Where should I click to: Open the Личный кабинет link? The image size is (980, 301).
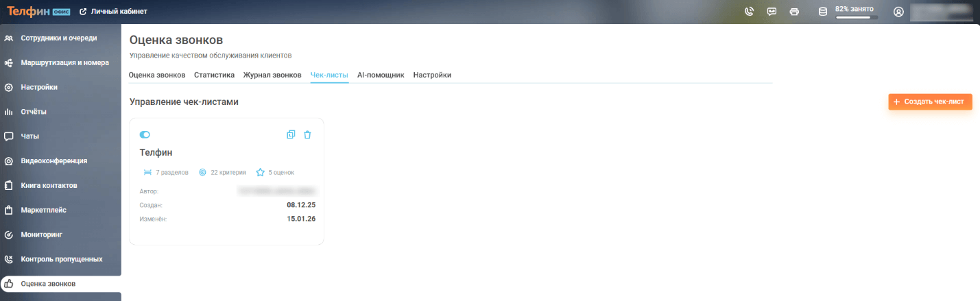pyautogui.click(x=114, y=12)
